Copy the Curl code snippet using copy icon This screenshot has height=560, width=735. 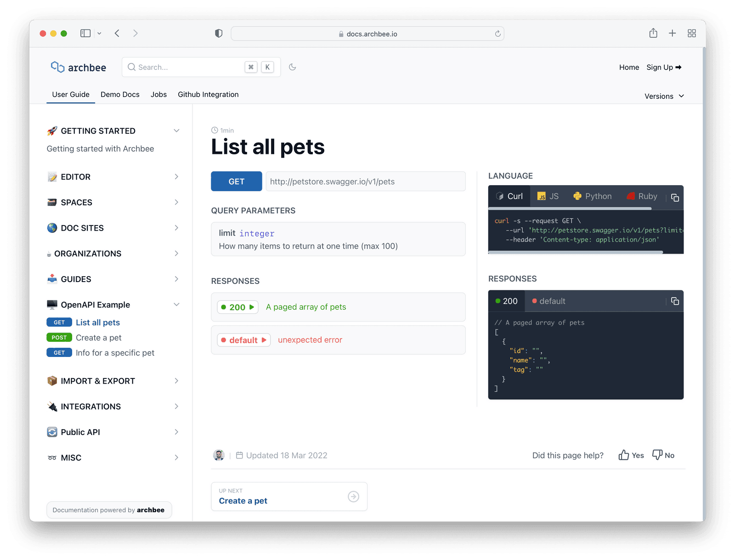coord(675,198)
